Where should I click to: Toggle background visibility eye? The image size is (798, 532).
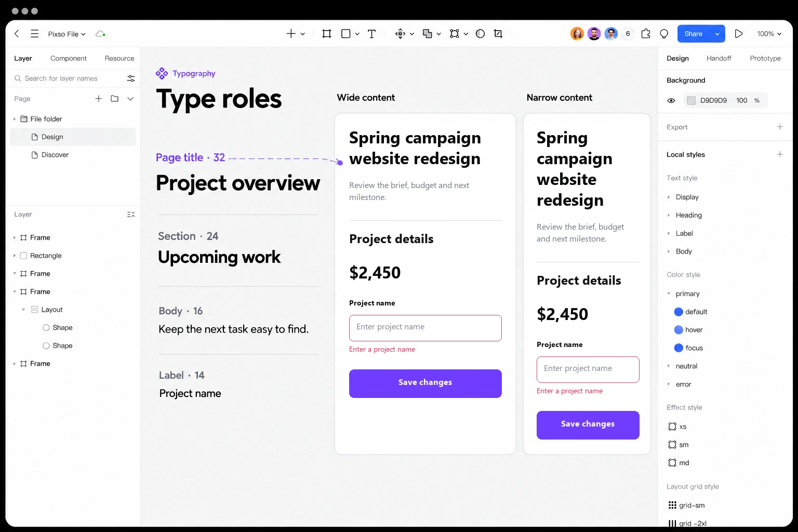[x=671, y=101]
